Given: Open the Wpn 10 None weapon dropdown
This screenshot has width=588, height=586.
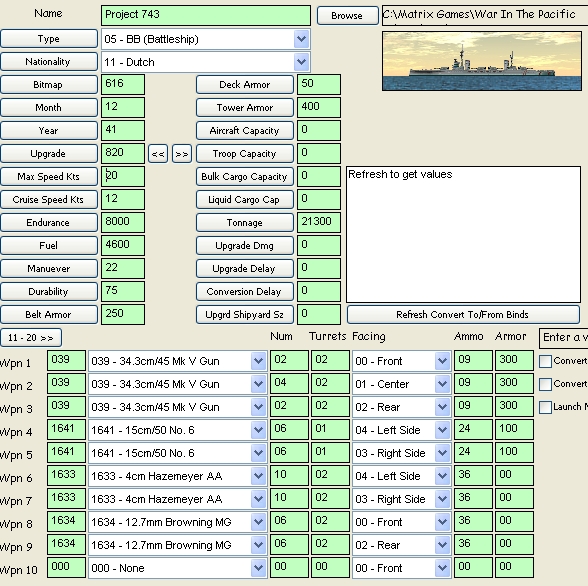Looking at the screenshot, I should coord(258,568).
